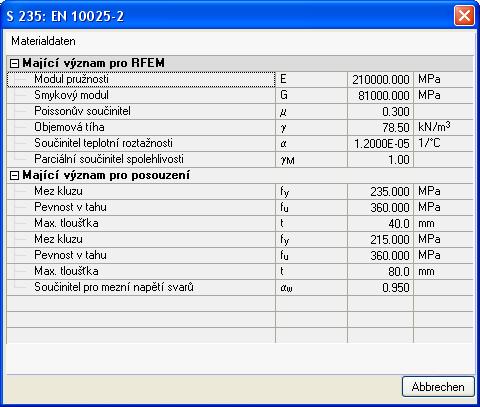The width and height of the screenshot is (480, 407).
Task: Close the S 235 material dialog
Action: [x=464, y=15]
